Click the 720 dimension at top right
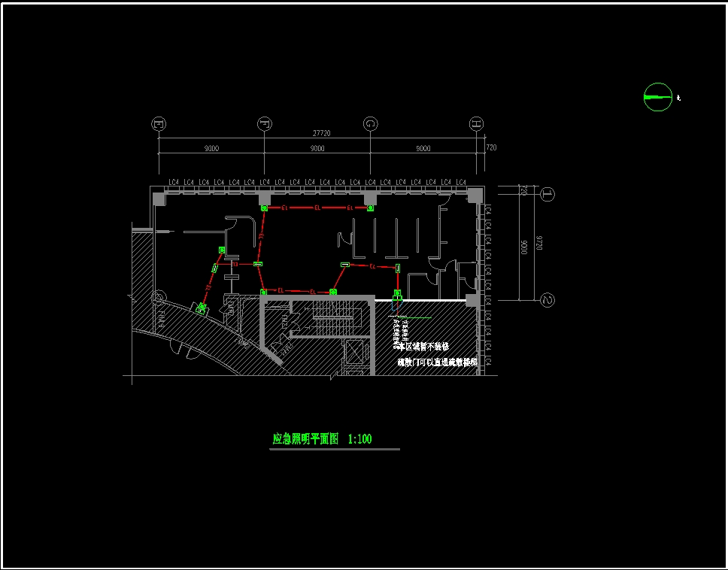Viewport: 728px width, 570px height. [491, 147]
